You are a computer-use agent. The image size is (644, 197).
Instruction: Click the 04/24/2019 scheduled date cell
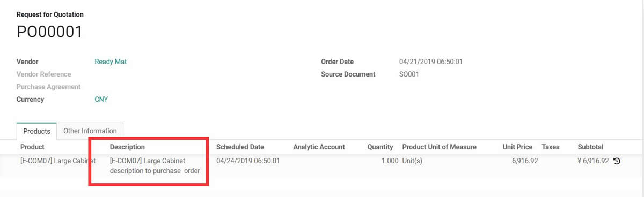point(248,161)
